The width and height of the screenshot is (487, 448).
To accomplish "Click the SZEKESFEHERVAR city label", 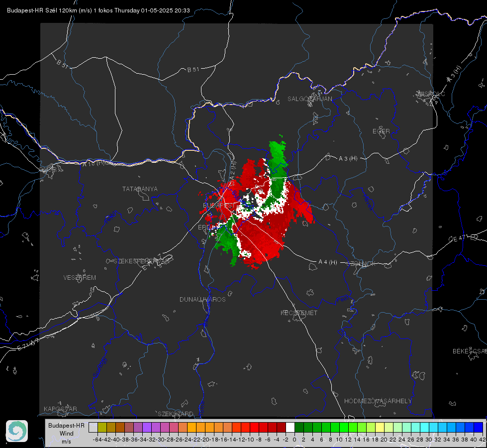I will coord(141,261).
